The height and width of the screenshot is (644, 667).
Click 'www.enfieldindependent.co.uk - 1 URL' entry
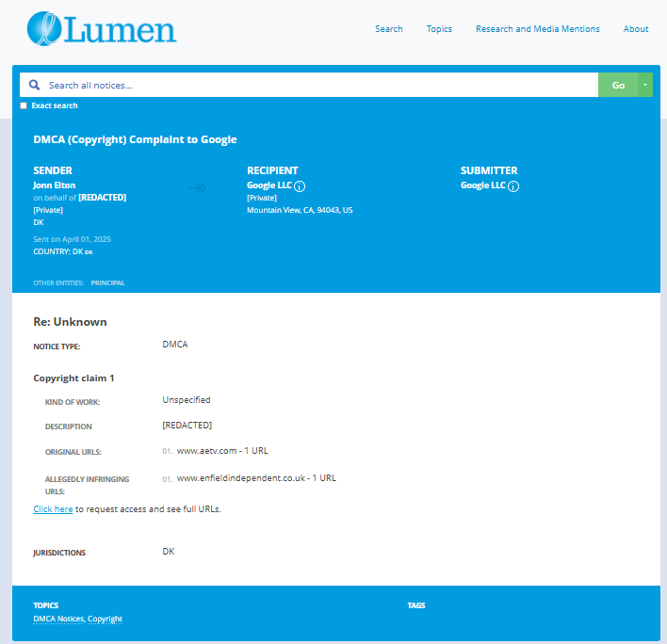pos(256,478)
